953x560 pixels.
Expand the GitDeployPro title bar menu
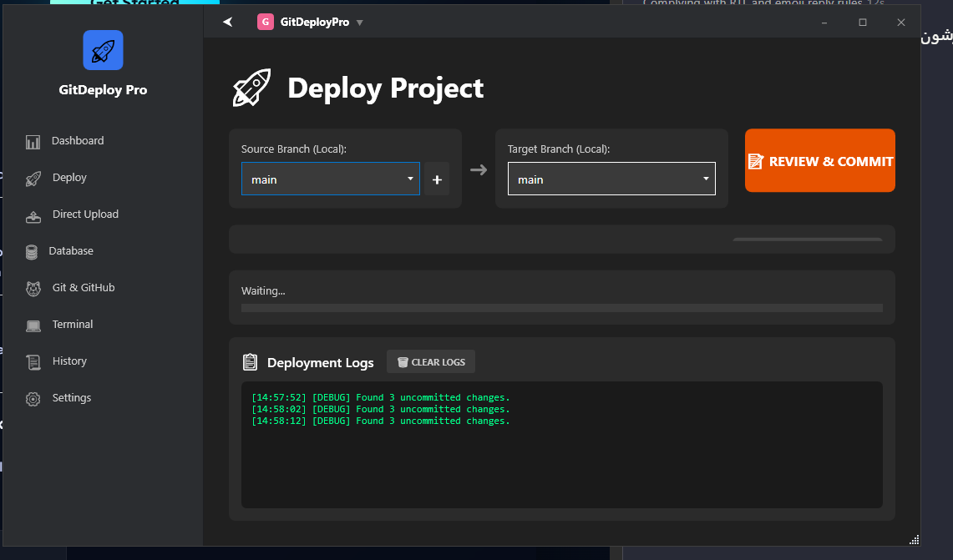pos(359,22)
